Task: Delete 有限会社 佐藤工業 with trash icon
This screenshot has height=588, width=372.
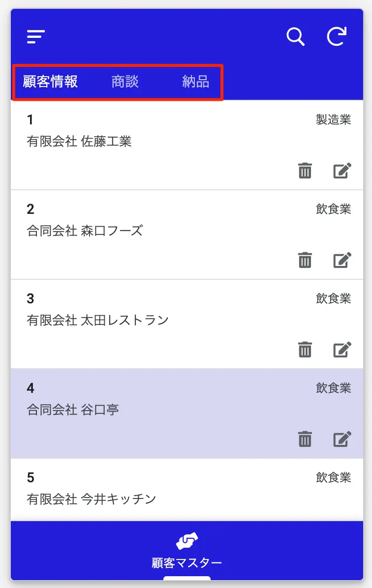Action: 305,171
